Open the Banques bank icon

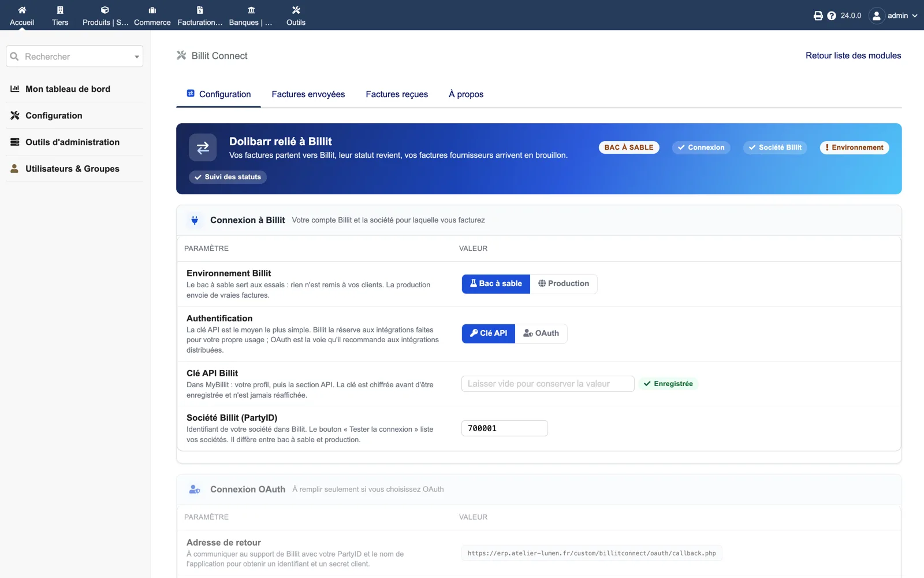pos(251,10)
